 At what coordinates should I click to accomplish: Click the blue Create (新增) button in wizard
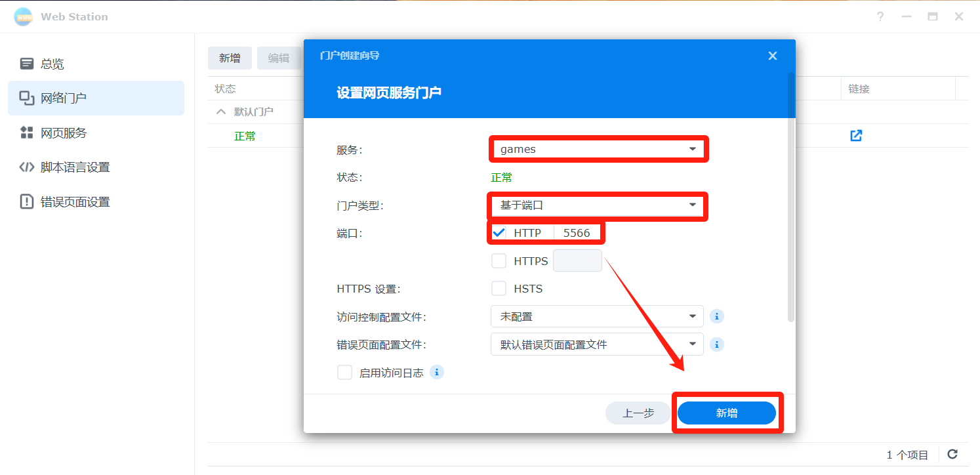(726, 413)
